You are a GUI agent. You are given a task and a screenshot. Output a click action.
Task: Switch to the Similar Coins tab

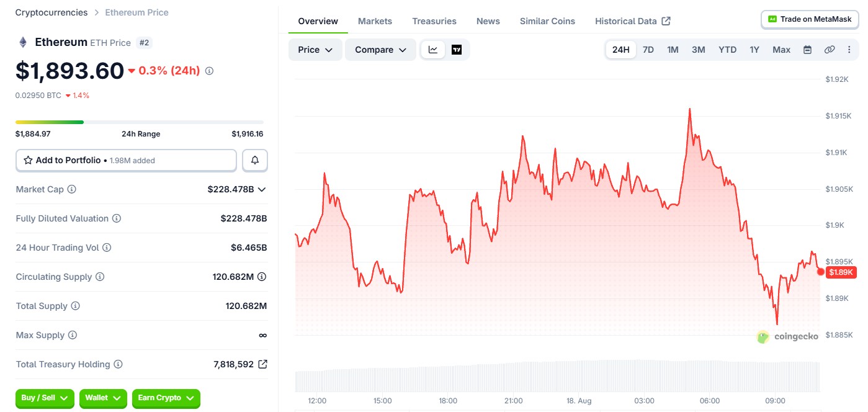547,21
